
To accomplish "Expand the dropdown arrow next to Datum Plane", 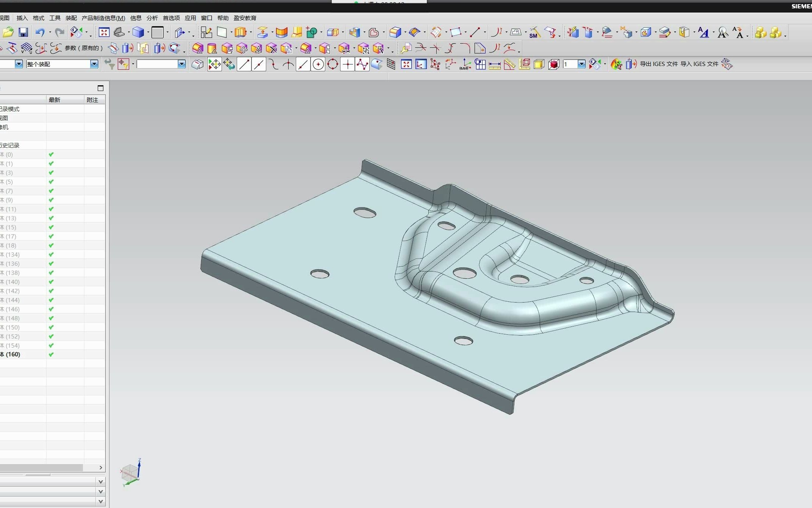I will click(x=231, y=33).
